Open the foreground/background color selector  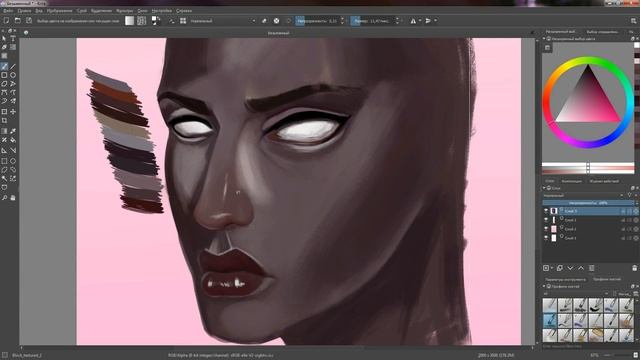click(156, 20)
